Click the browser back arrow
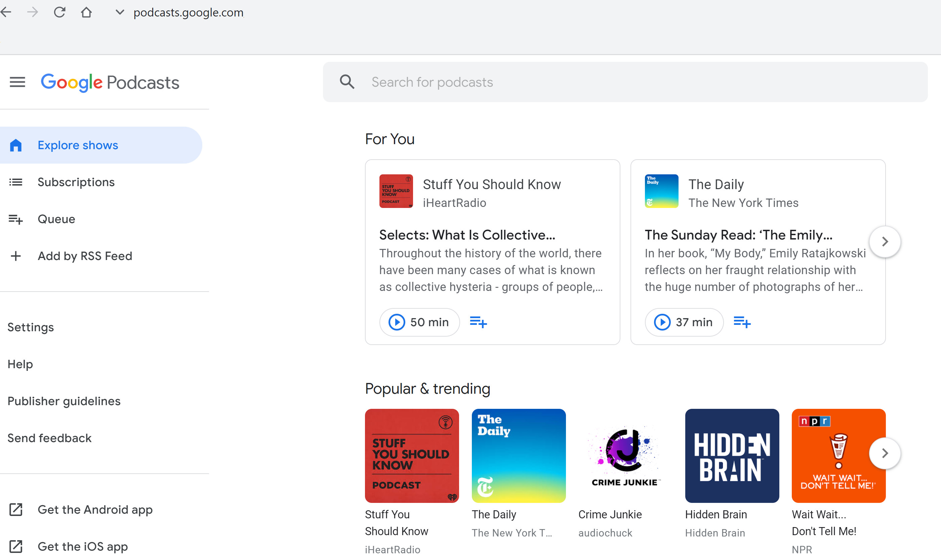Image resolution: width=941 pixels, height=560 pixels. click(x=6, y=12)
